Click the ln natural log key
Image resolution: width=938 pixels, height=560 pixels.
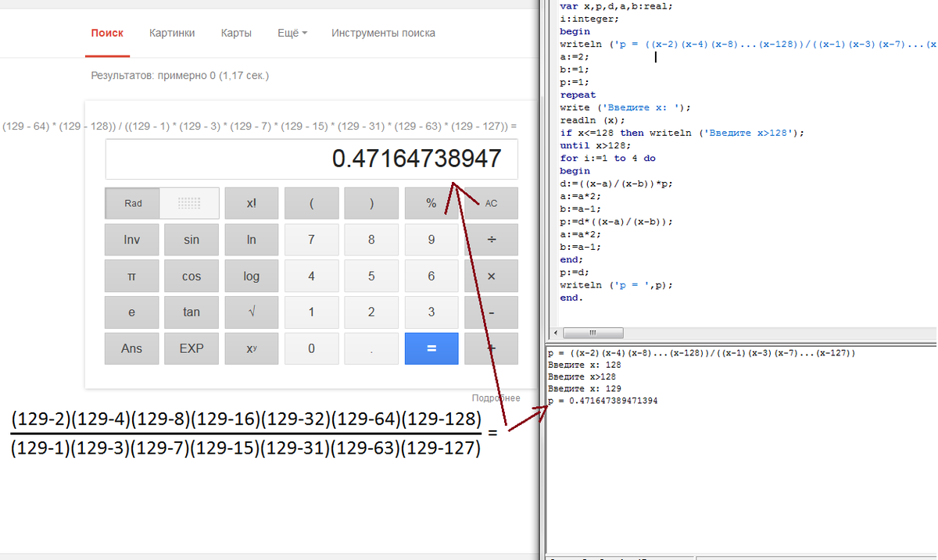(252, 240)
